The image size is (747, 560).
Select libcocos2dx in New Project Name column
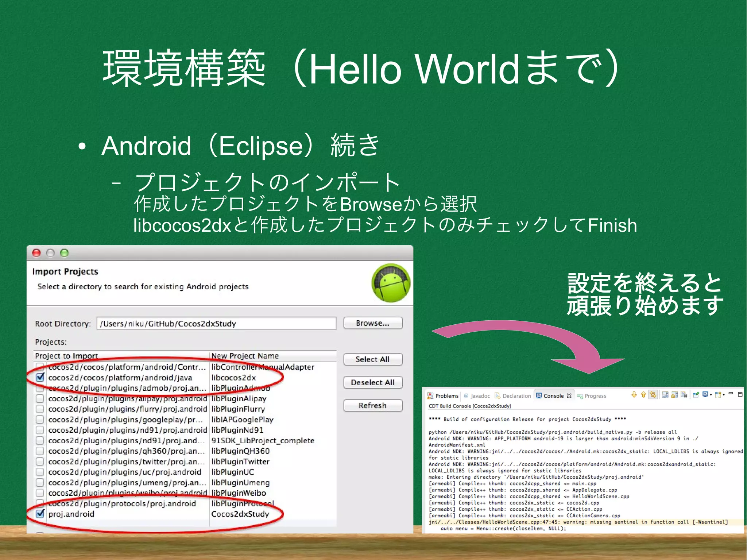click(x=233, y=378)
